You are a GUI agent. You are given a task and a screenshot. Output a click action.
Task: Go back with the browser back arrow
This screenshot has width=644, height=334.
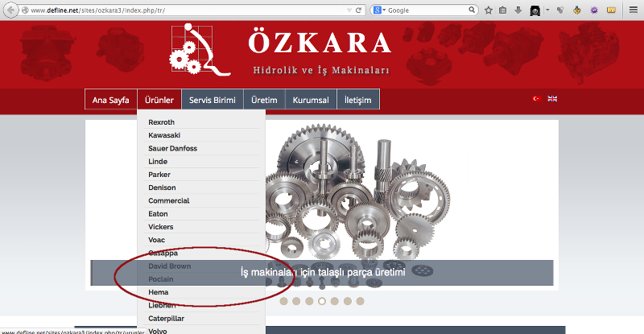click(11, 10)
